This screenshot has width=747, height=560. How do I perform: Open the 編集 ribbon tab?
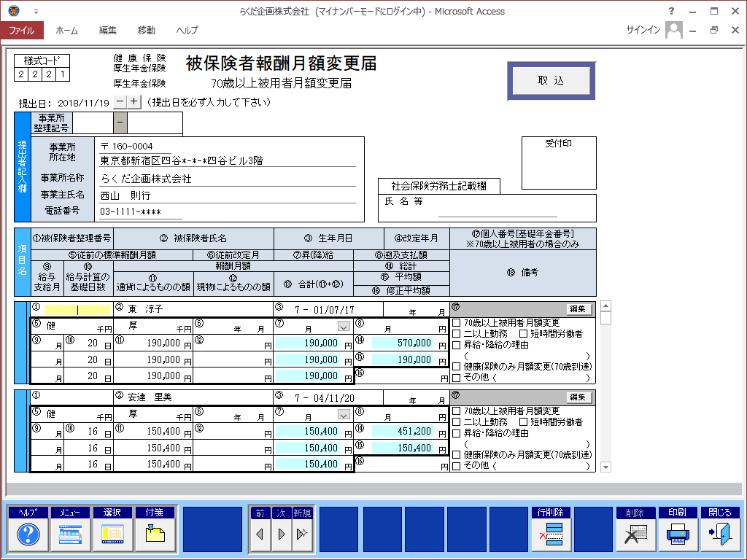click(108, 30)
